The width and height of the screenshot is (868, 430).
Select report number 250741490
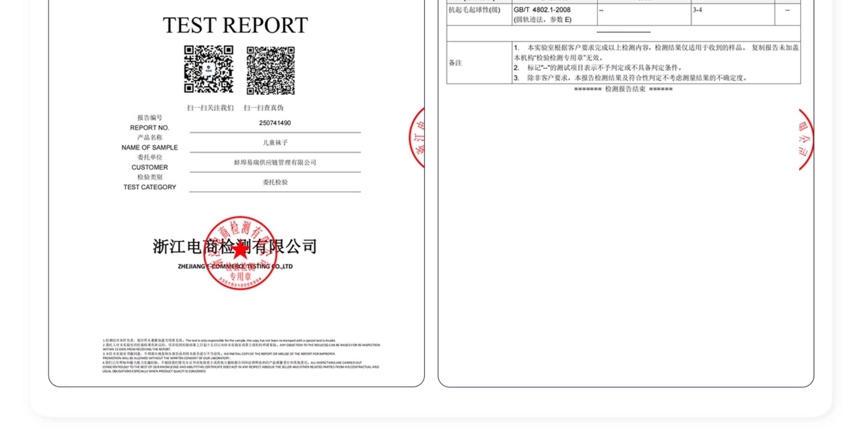[275, 123]
